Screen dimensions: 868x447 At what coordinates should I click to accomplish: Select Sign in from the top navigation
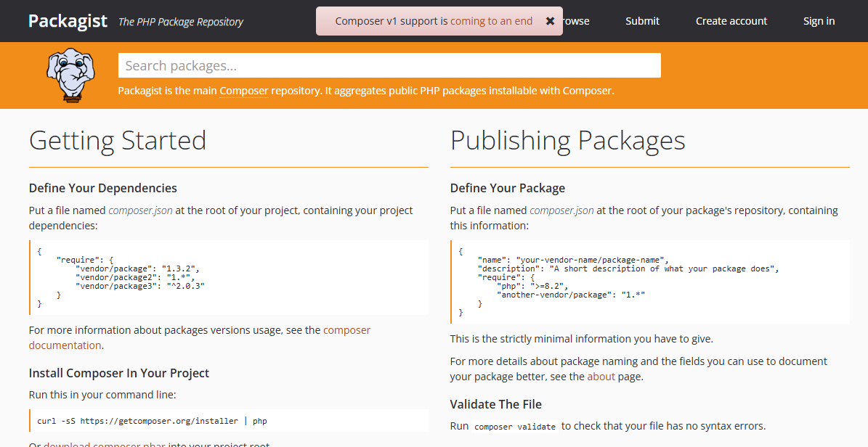point(819,21)
